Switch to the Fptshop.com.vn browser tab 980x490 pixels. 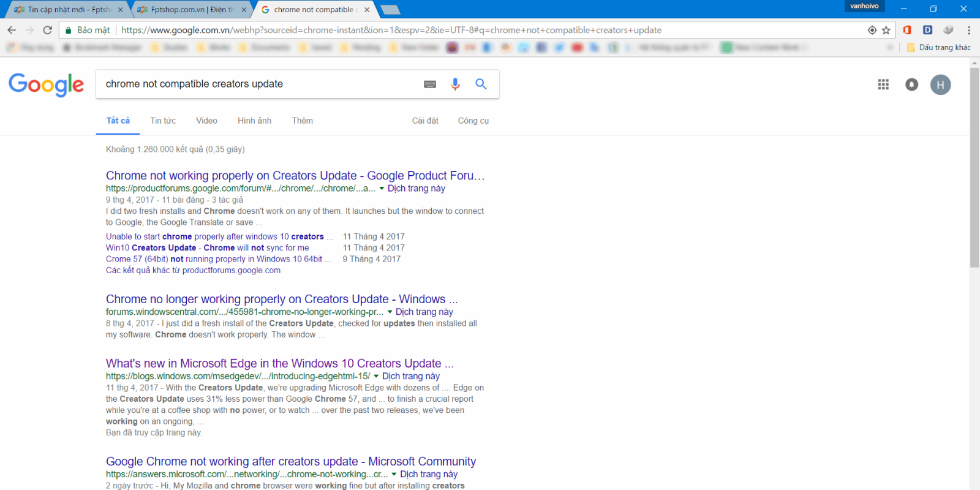click(190, 10)
